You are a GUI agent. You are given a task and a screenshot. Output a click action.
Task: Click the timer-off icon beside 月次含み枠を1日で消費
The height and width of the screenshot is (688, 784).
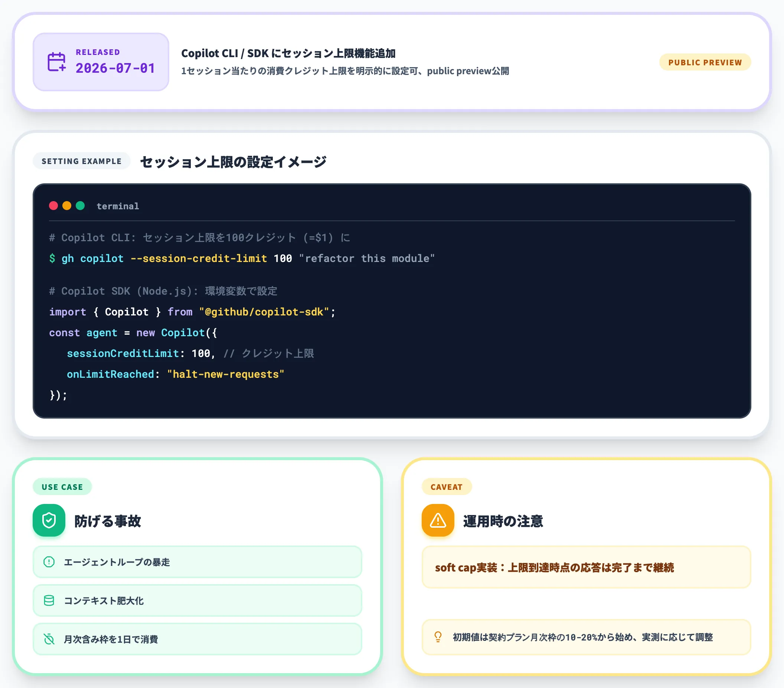49,639
